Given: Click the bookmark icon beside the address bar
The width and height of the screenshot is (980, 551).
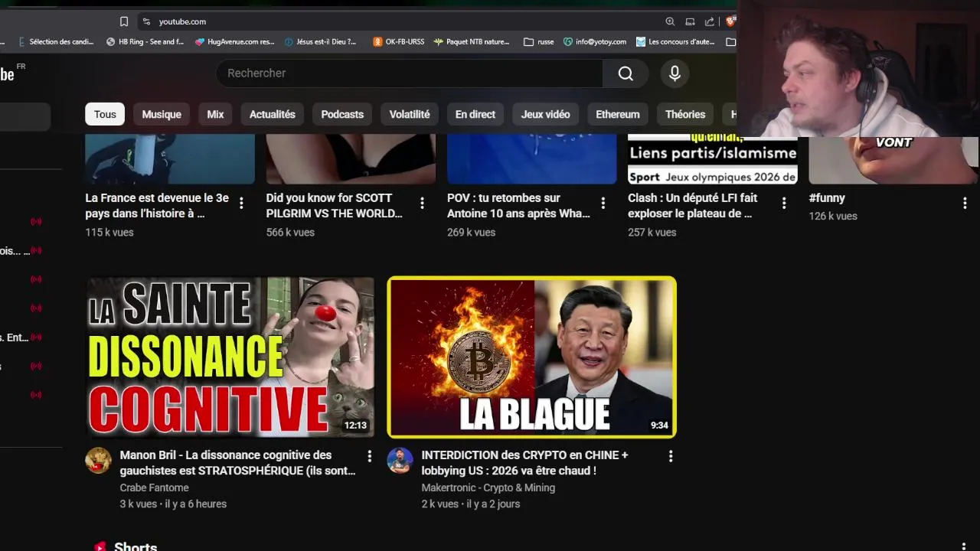Looking at the screenshot, I should [124, 21].
